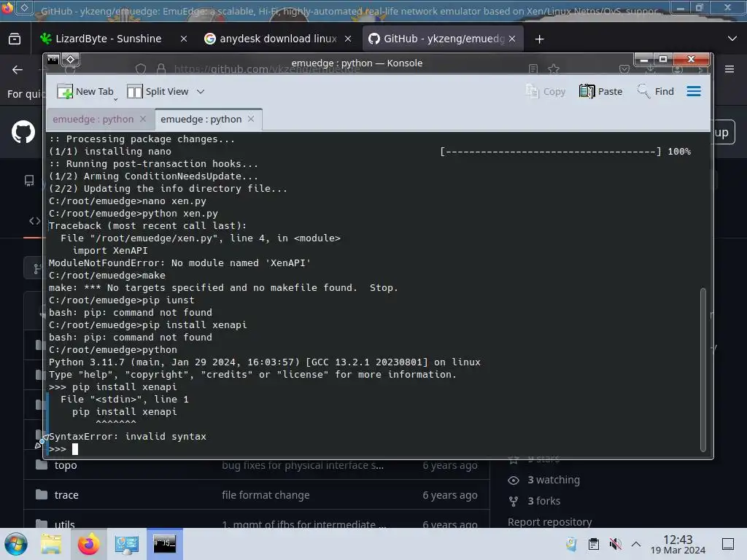Close the anydesk download linux tab
The image size is (747, 560).
pyautogui.click(x=348, y=39)
